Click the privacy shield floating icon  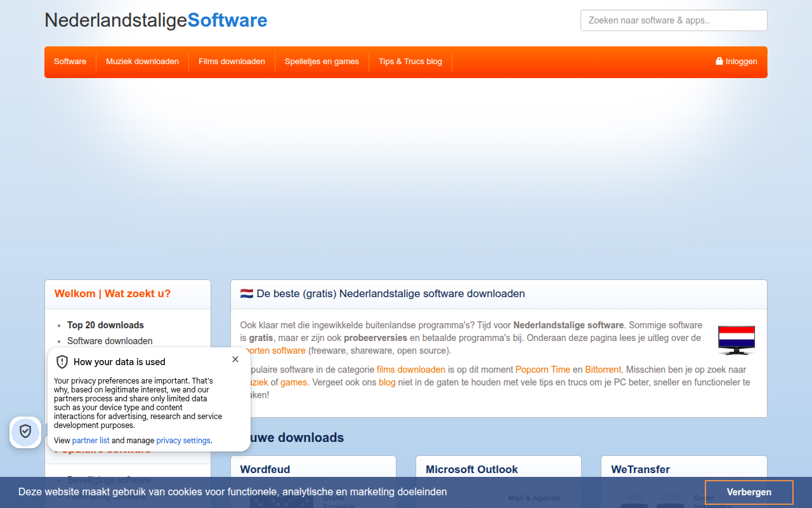point(25,432)
